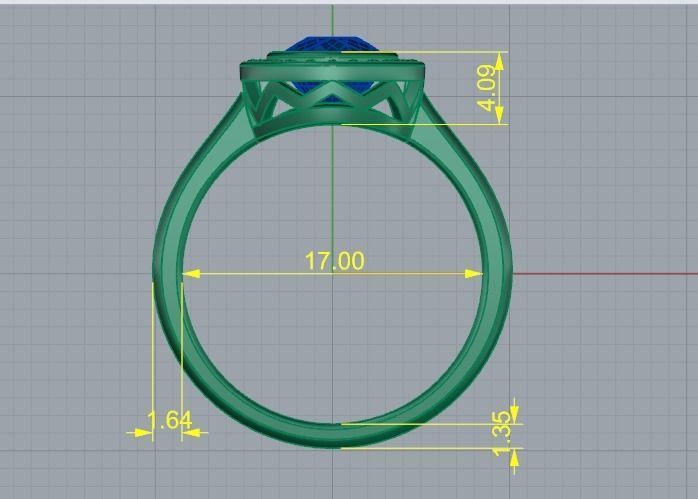
Task: Select the 17.00 inner diameter dimension text
Action: tap(334, 261)
